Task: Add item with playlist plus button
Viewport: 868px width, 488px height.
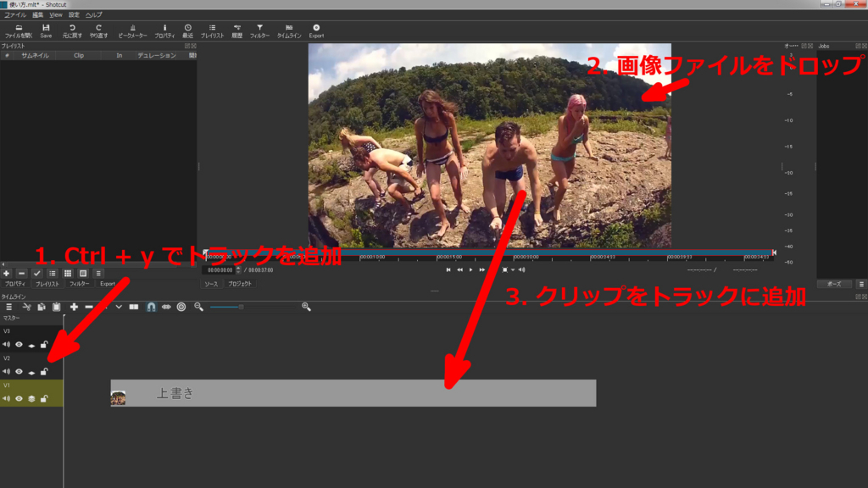Action: coord(7,274)
